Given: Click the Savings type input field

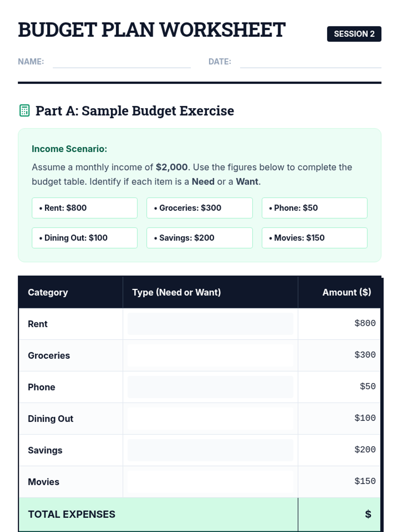Looking at the screenshot, I should (210, 450).
